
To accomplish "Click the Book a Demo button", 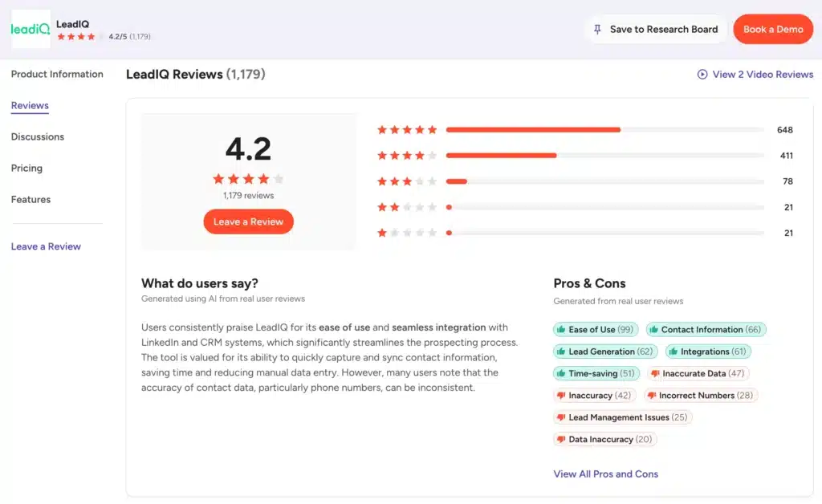I will 773,30.
